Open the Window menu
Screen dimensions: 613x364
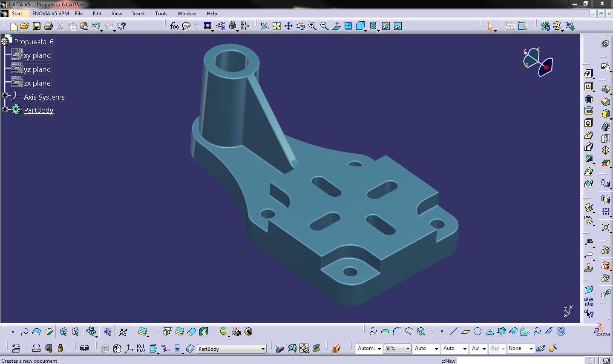coord(187,14)
